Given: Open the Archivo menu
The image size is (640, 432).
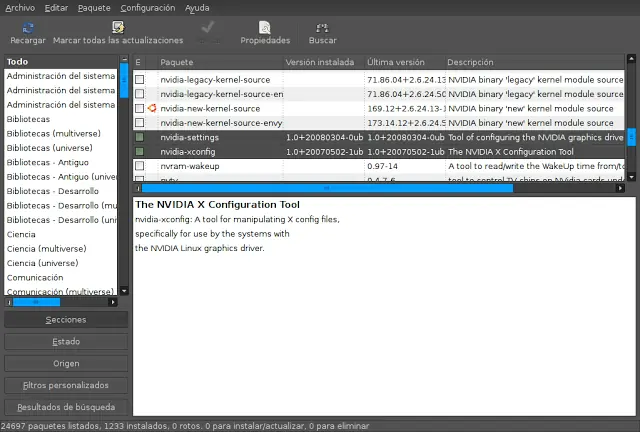Looking at the screenshot, I should tap(20, 8).
